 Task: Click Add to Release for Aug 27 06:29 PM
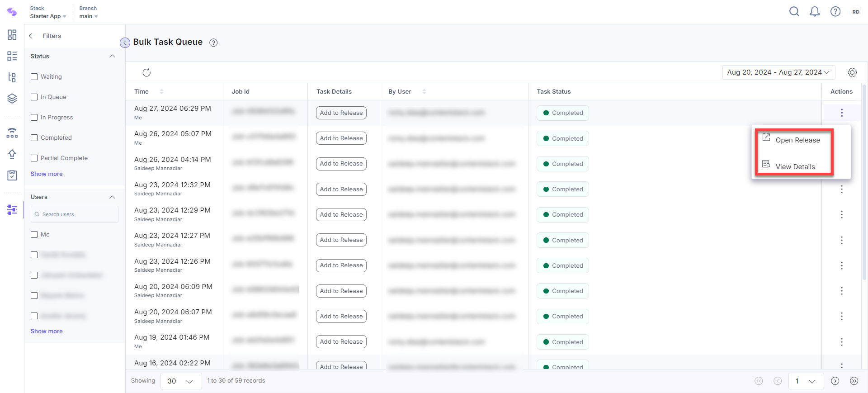pos(341,113)
